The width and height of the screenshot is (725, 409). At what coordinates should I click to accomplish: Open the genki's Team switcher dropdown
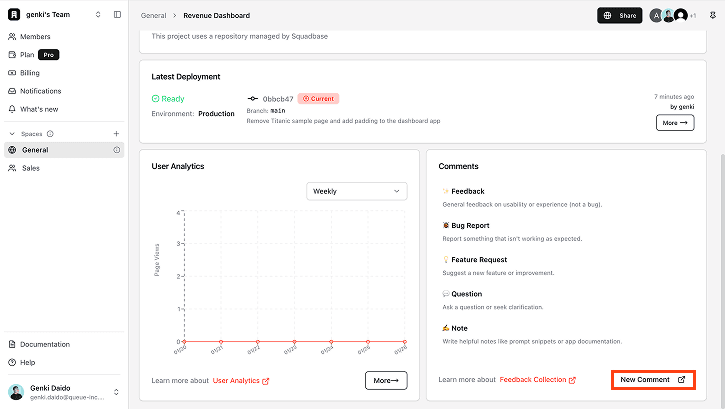[97, 15]
